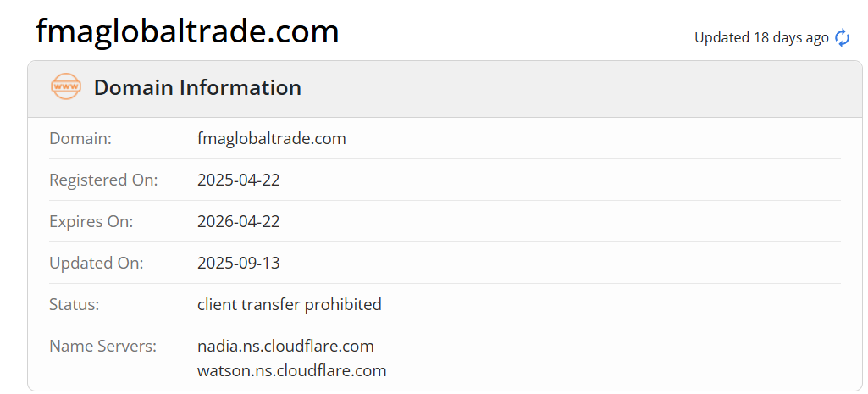Viewport: 868px width, 394px height.
Task: Click the Updated 18 days ago text
Action: (x=760, y=37)
